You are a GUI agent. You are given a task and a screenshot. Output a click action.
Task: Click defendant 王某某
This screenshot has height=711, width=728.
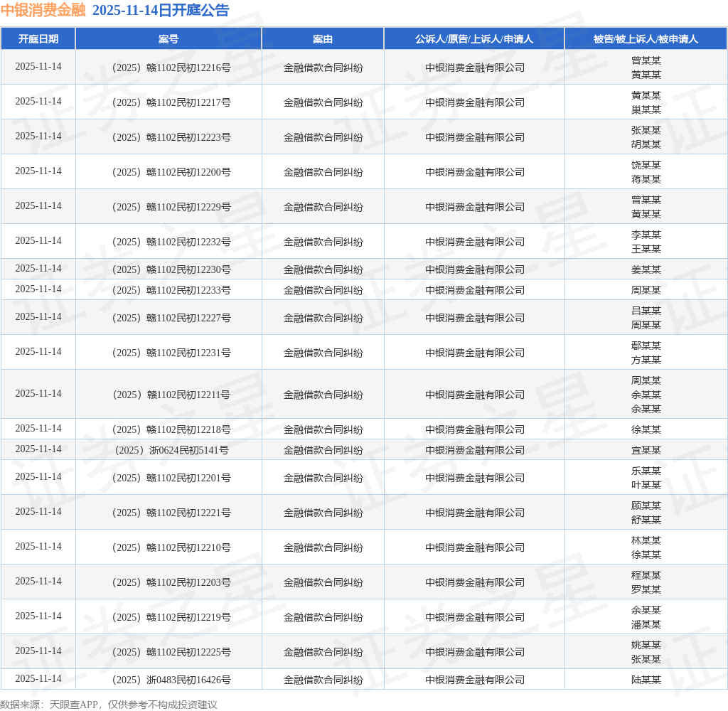646,249
